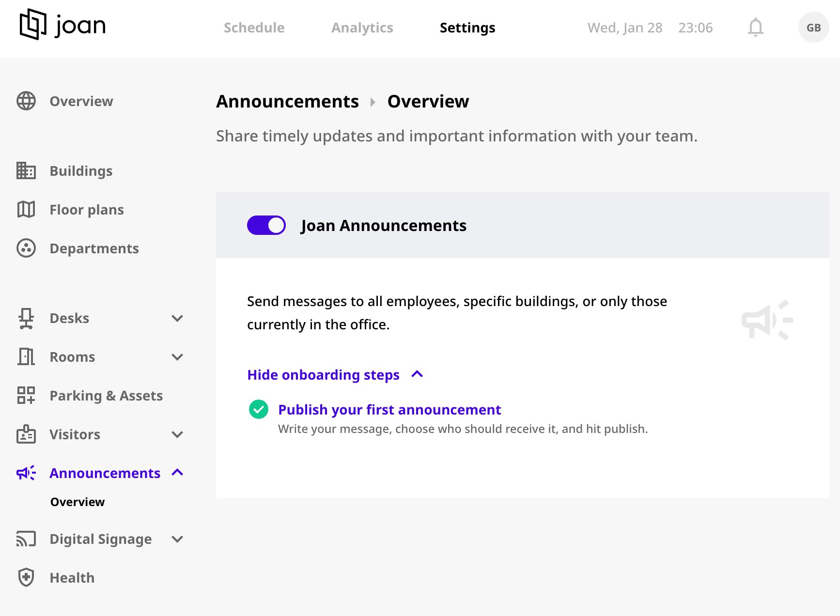Viewport: 840px width, 616px height.
Task: Open the Health page label
Action: click(x=72, y=578)
